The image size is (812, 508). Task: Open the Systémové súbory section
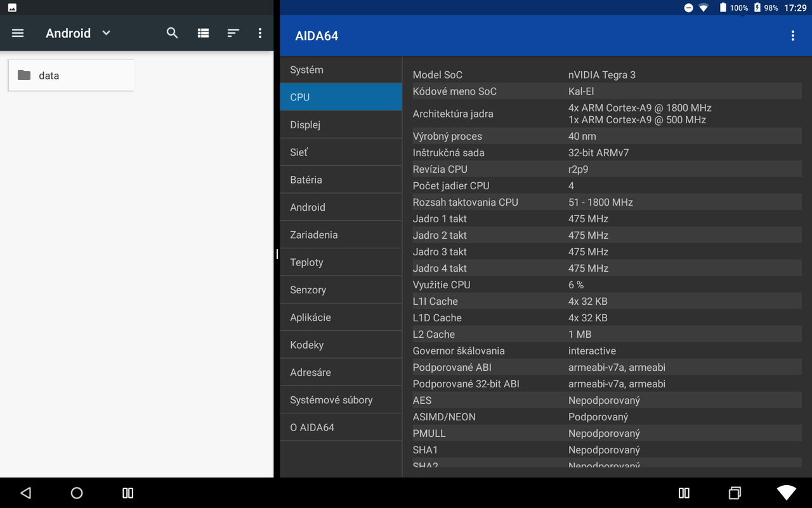point(341,400)
